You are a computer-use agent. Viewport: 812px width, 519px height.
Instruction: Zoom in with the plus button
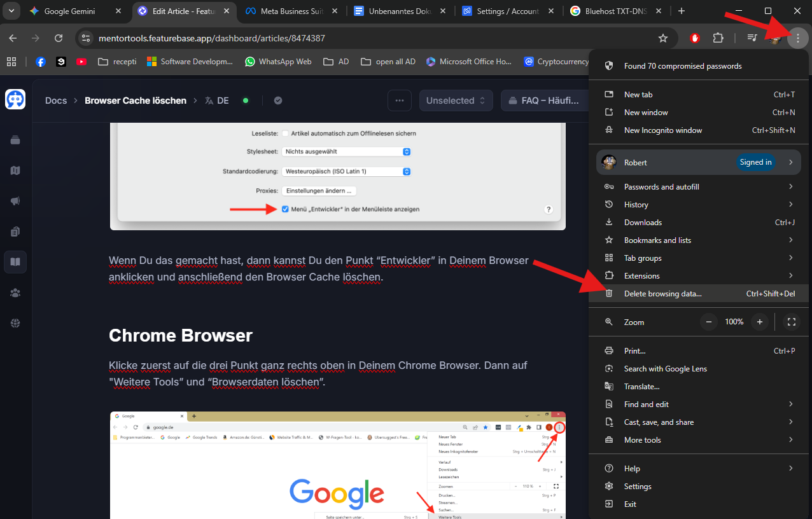pos(760,322)
